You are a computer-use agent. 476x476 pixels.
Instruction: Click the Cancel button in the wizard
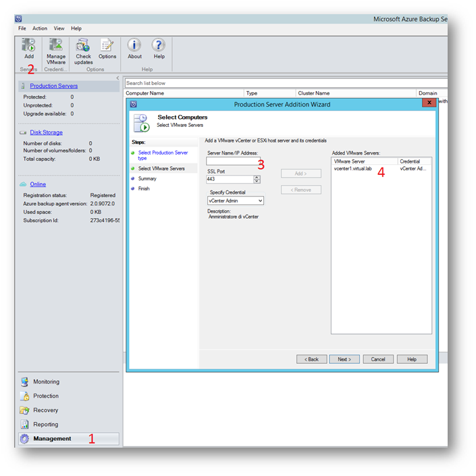[x=378, y=359]
